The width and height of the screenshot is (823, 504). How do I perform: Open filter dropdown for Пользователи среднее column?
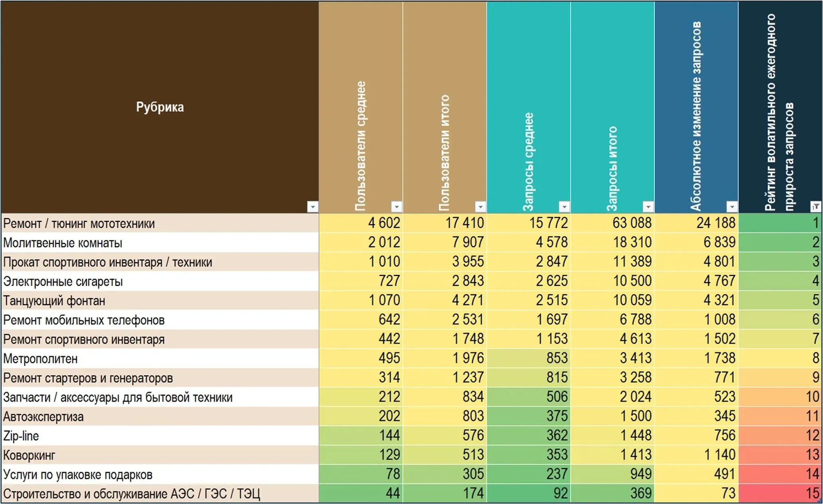tap(397, 207)
